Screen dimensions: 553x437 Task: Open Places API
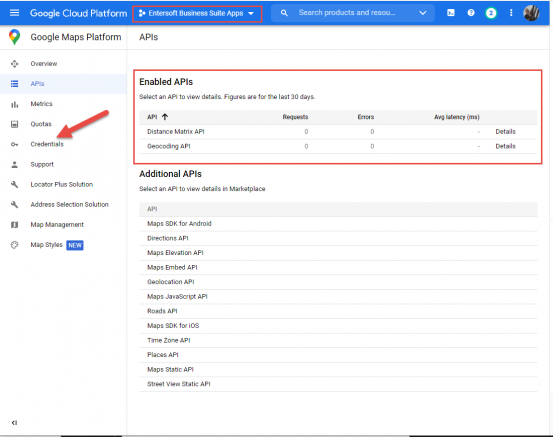[x=163, y=355]
